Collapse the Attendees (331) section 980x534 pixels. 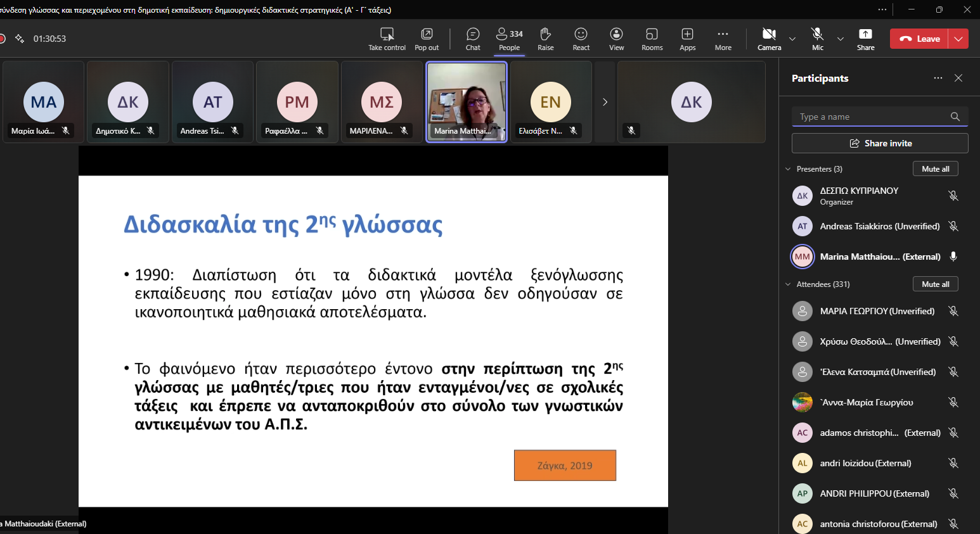pos(788,284)
